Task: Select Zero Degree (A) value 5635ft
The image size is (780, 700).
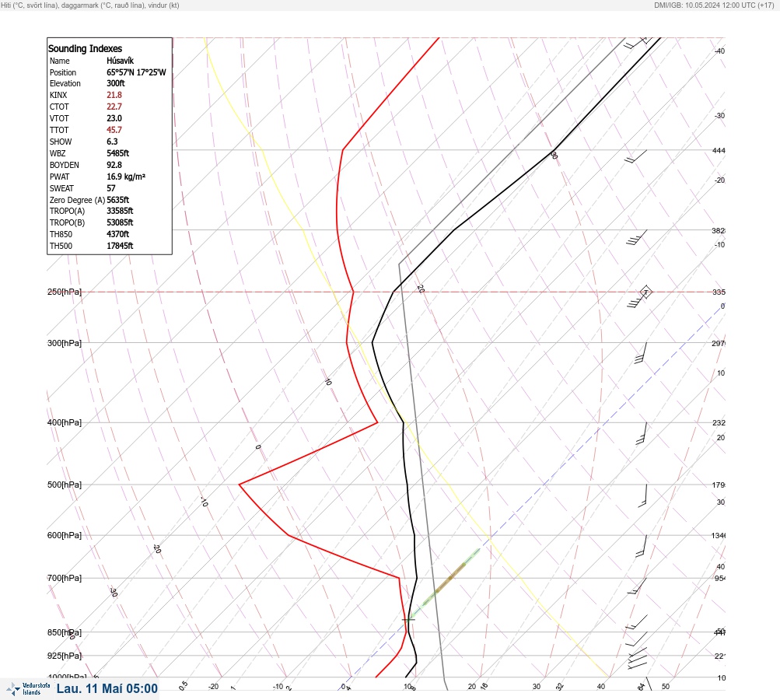Action: click(x=118, y=200)
